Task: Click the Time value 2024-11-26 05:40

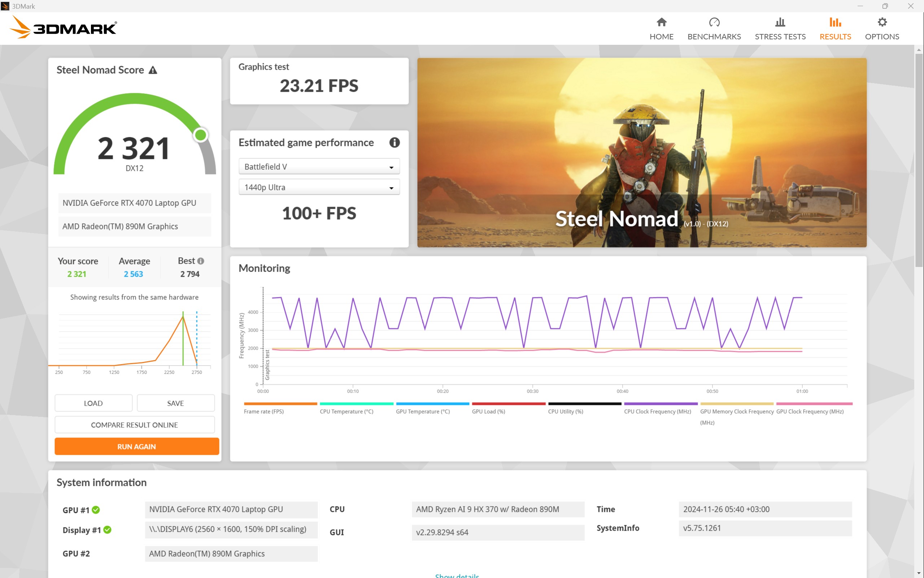Action: click(x=765, y=510)
